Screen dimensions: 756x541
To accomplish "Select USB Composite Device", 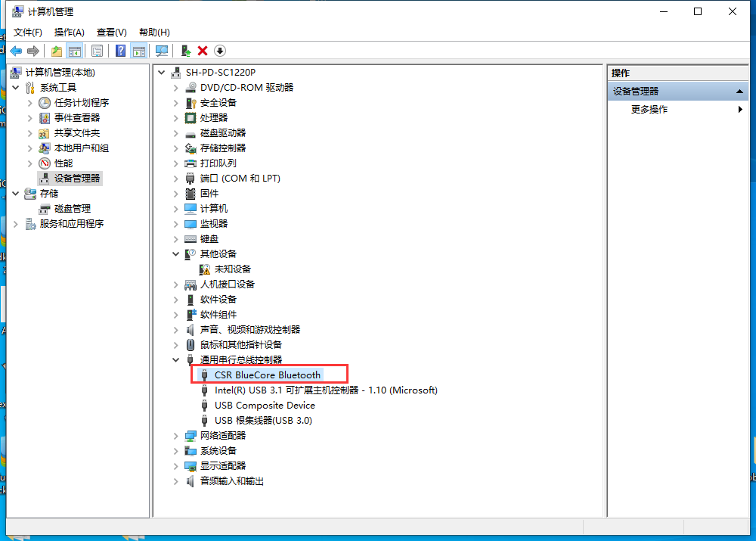I will 265,406.
